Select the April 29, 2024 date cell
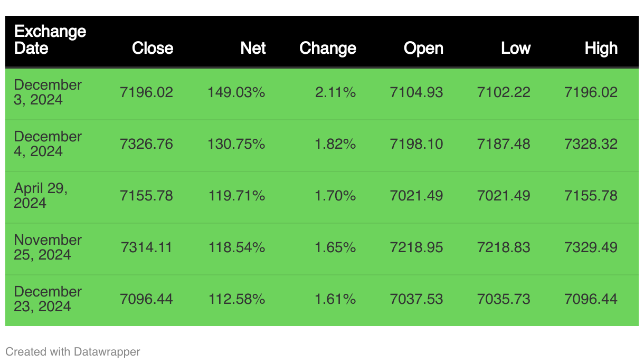 click(41, 196)
